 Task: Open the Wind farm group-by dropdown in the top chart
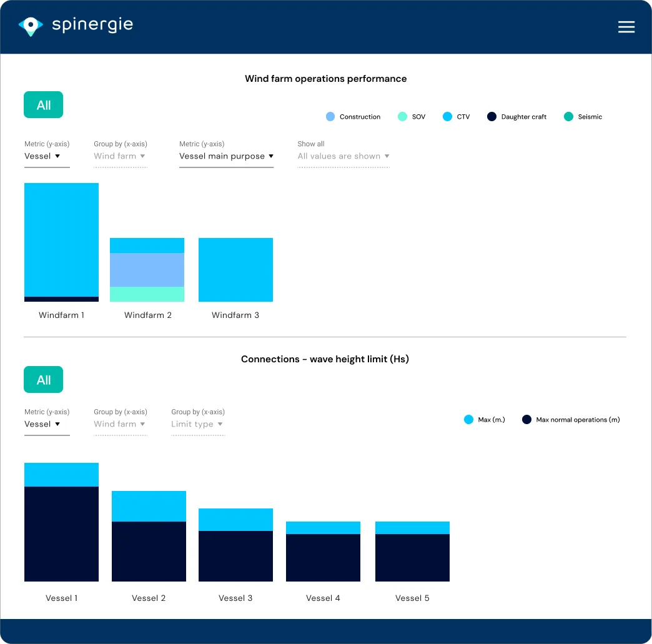[120, 156]
